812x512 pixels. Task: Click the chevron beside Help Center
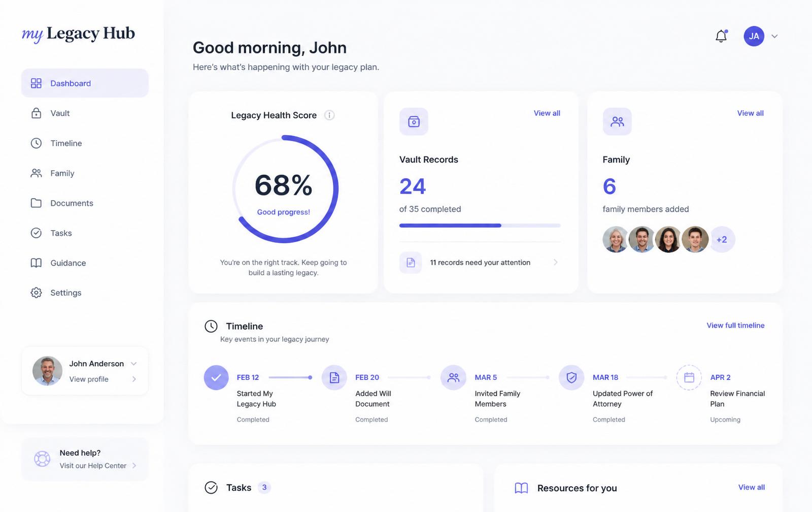click(134, 466)
